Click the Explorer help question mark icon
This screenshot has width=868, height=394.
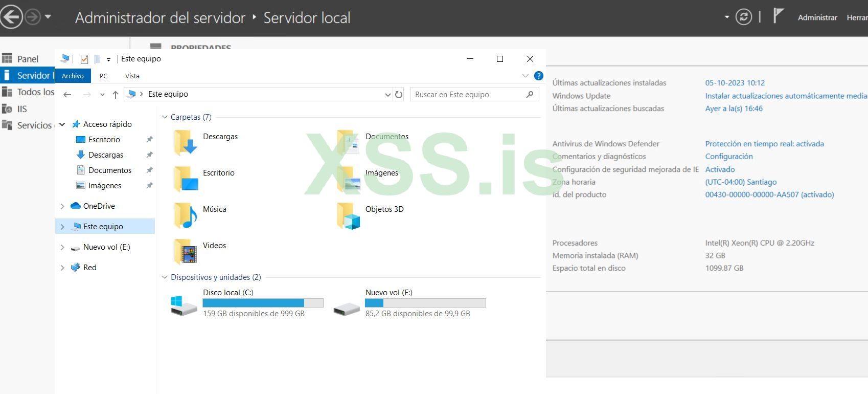(538, 76)
